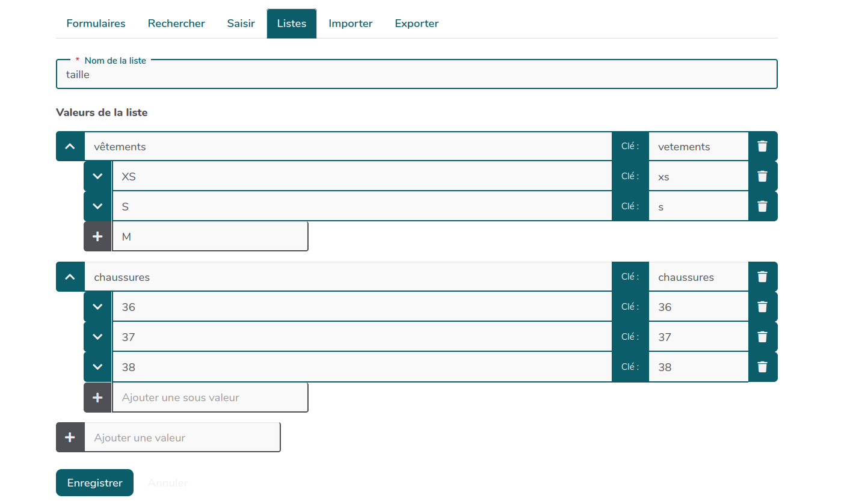Expand the 36 row chevron
The height and width of the screenshot is (504, 859).
(97, 307)
